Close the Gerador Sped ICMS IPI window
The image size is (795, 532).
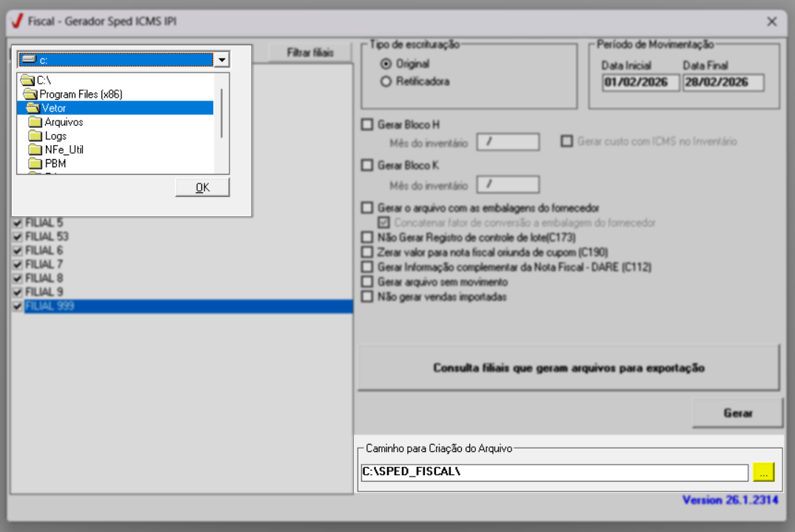click(771, 21)
